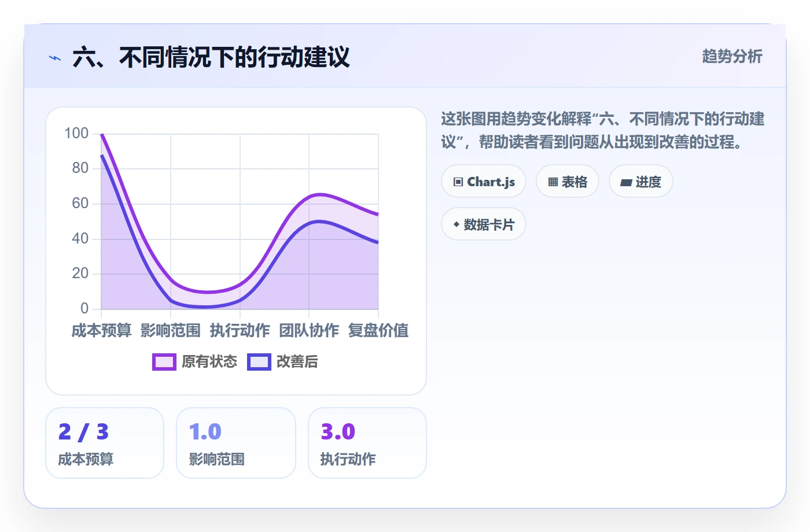Click the 趋势分析 label in header
Image resolution: width=810 pixels, height=532 pixels.
click(732, 56)
